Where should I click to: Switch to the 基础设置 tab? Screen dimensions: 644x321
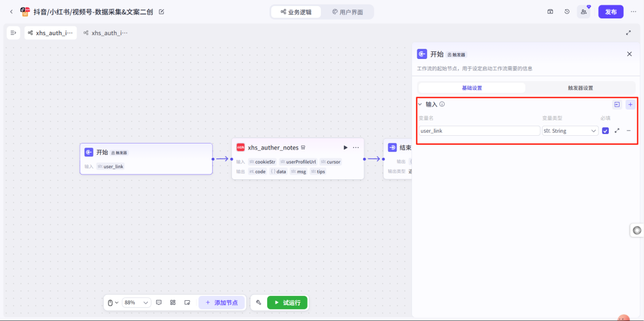472,88
